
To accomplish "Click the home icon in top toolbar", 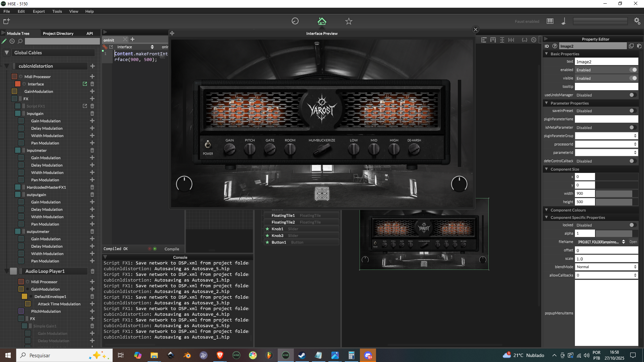I will pyautogui.click(x=322, y=21).
